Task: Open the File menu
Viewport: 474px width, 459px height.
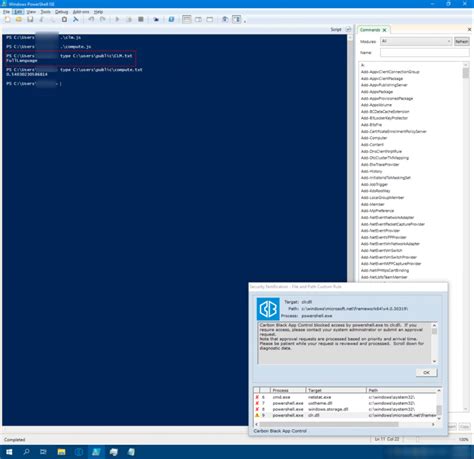Action: coord(6,12)
